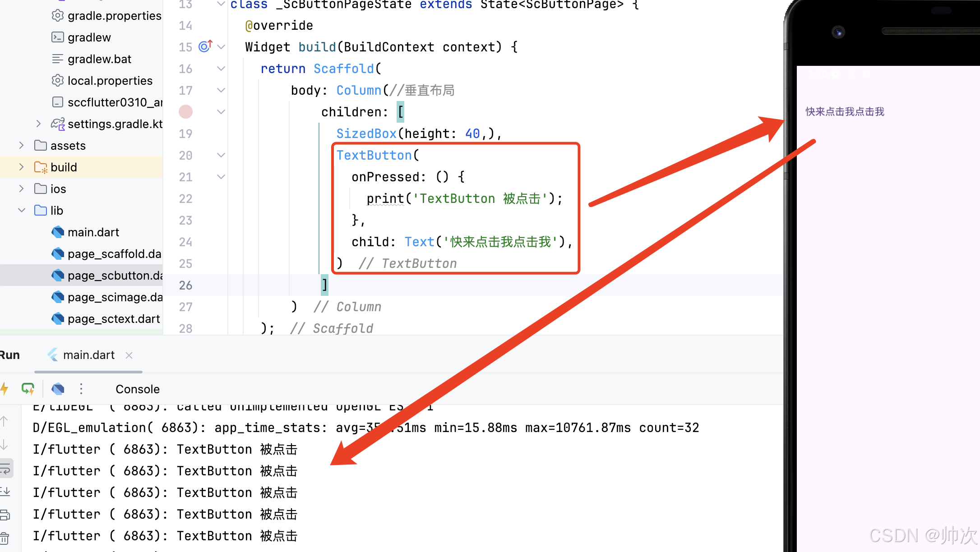Expand the build folder
The height and width of the screenshot is (552, 980).
coord(21,167)
